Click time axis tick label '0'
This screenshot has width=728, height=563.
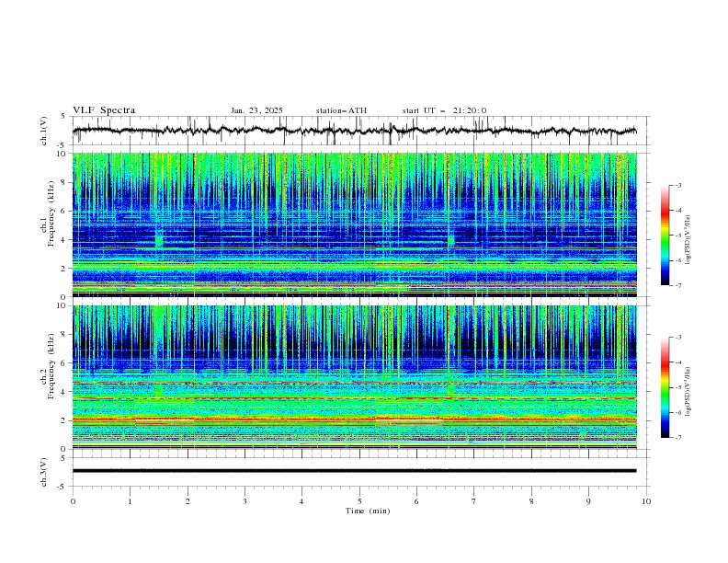[x=73, y=501]
